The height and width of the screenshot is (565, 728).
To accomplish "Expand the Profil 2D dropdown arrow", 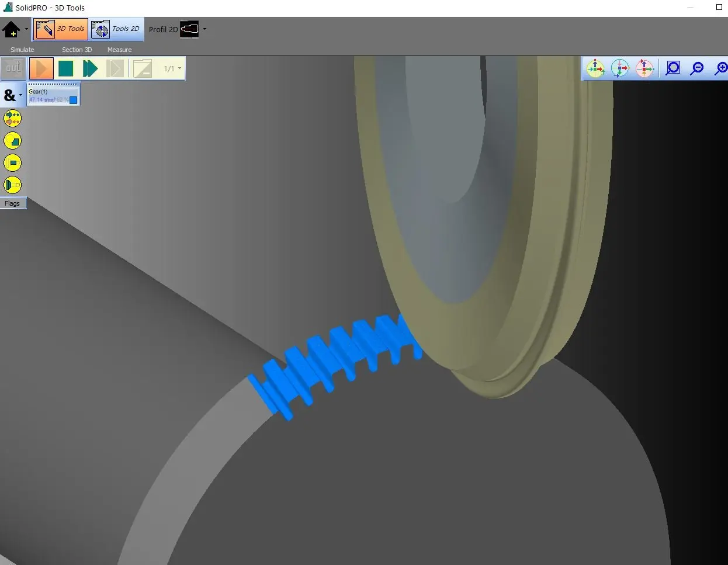I will [x=204, y=29].
